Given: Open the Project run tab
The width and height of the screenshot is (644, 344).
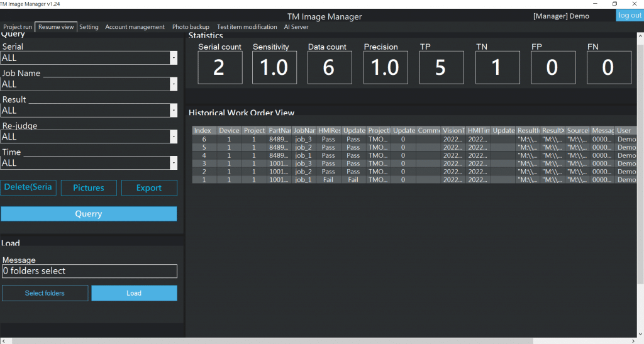Looking at the screenshot, I should click(18, 27).
